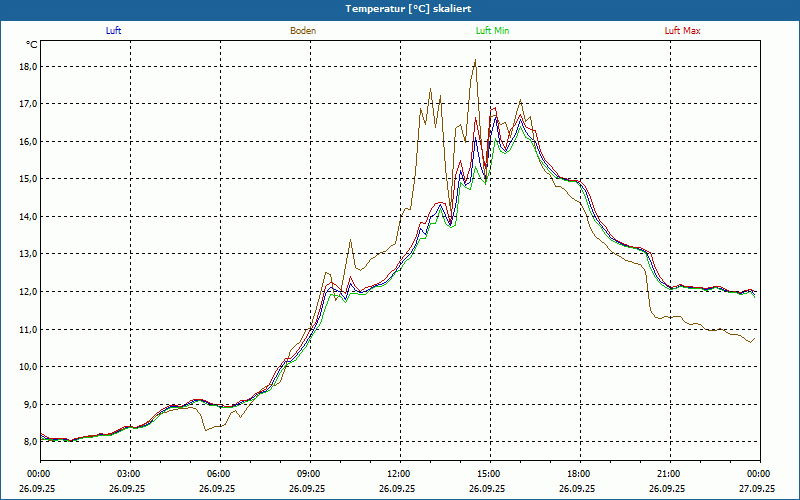Viewport: 800px width, 500px height.
Task: Click the 15:00 time axis label
Action: point(489,474)
